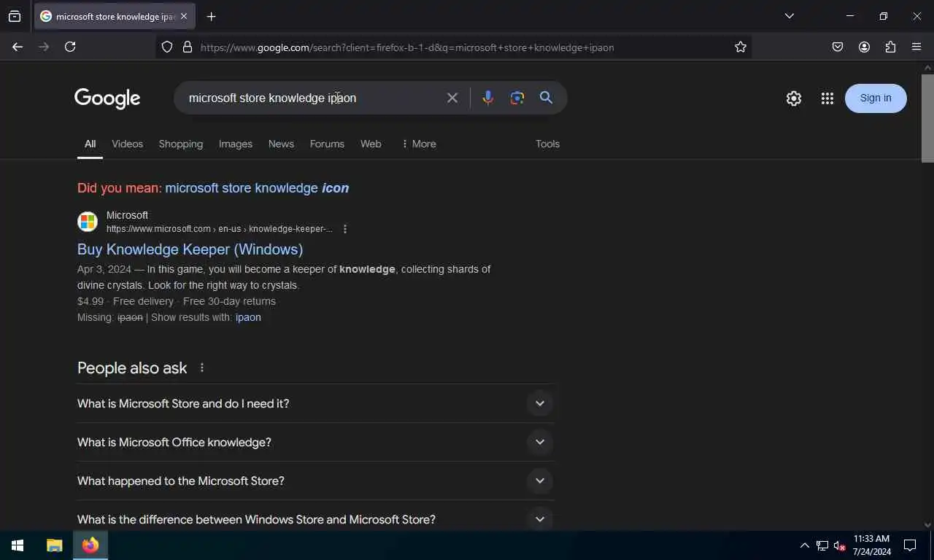Click Firefox View icon in tab bar
This screenshot has height=560, width=934.
[x=15, y=16]
